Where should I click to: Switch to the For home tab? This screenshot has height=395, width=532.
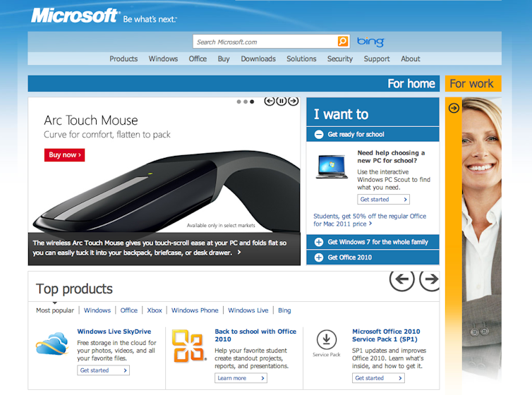tap(234, 83)
